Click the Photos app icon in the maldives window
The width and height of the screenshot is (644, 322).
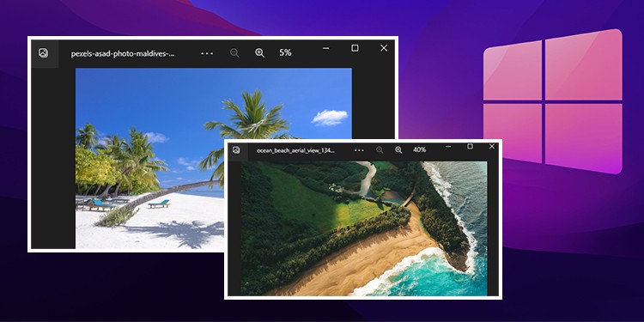pyautogui.click(x=43, y=52)
